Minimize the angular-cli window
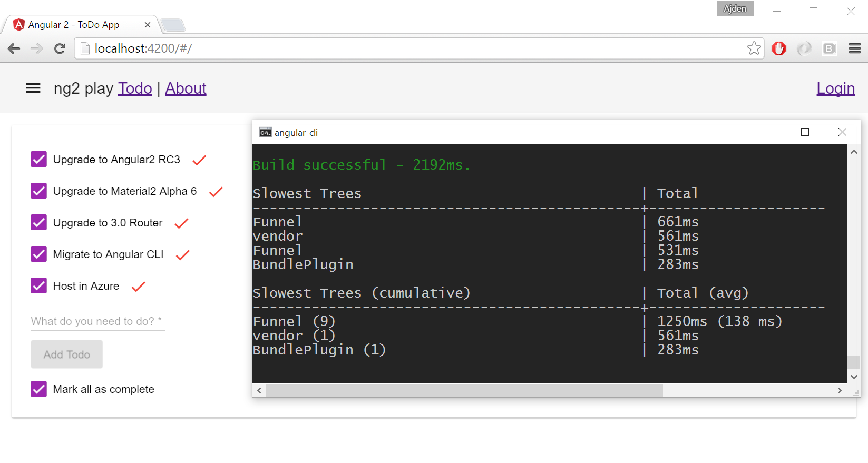 click(769, 132)
